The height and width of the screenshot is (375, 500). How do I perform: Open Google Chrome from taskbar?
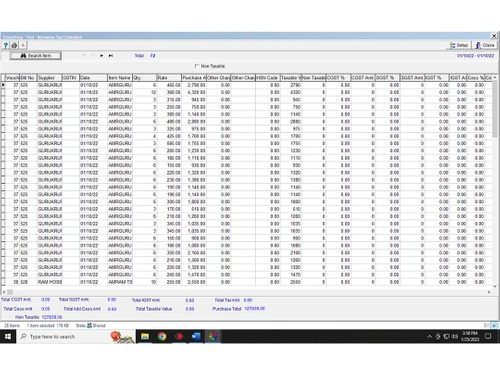[162, 337]
